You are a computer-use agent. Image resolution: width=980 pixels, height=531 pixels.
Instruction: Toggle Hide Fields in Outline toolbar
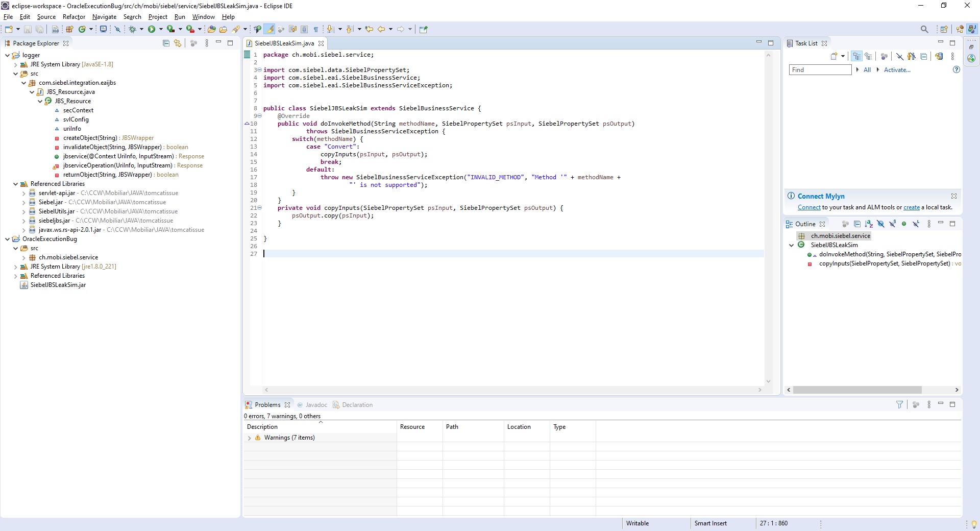point(880,224)
